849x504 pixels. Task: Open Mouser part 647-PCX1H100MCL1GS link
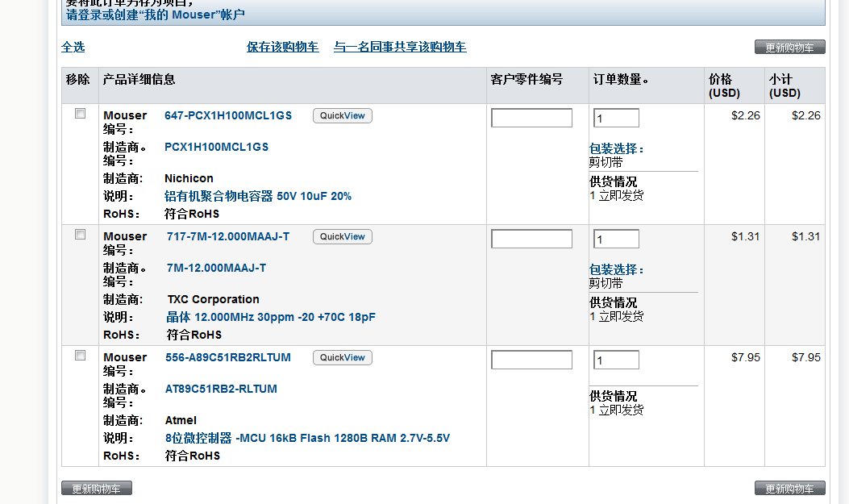(228, 115)
